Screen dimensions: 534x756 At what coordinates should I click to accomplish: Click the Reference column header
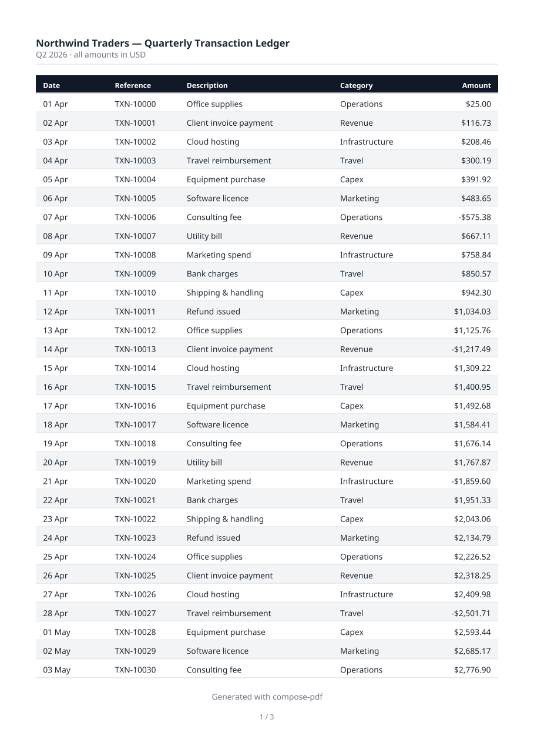133,85
